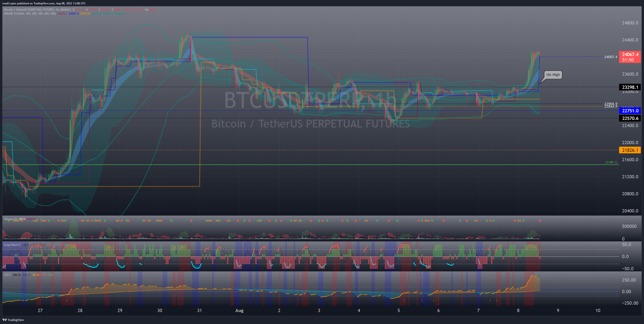This screenshot has height=324, width=644.
Task: Click the Aug label on time axis
Action: [239, 310]
